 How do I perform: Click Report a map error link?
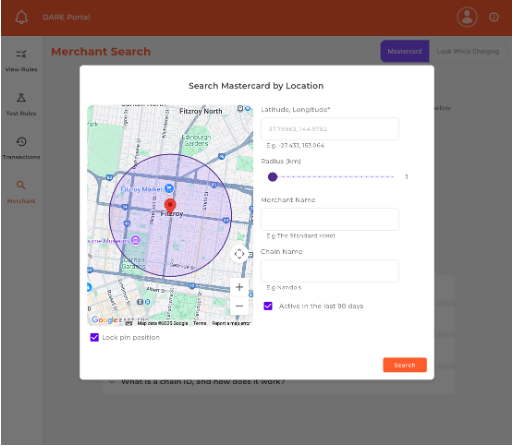[231, 323]
